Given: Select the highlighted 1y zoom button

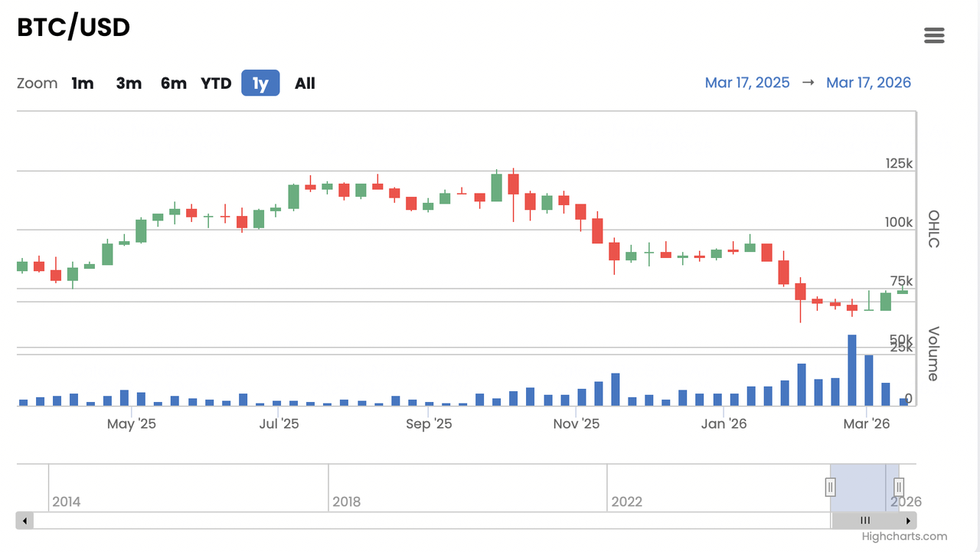Looking at the screenshot, I should click(260, 83).
